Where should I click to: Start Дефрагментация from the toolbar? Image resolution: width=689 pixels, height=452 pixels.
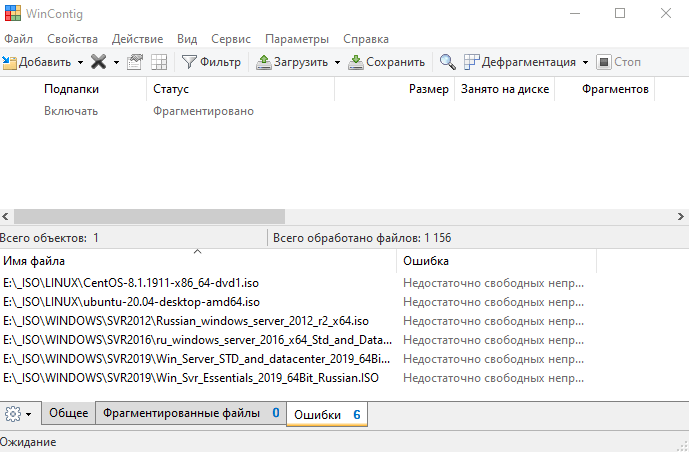point(520,62)
